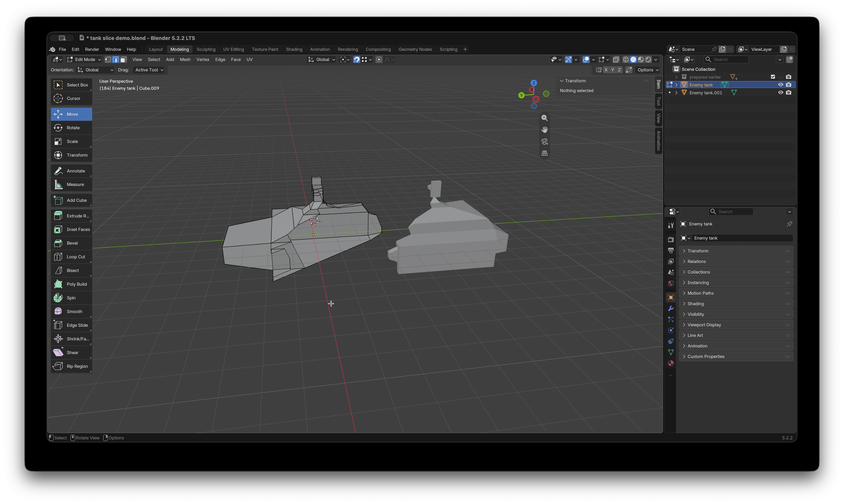The height and width of the screenshot is (504, 844).
Task: Pick the Edge Slide tool
Action: click(x=71, y=325)
